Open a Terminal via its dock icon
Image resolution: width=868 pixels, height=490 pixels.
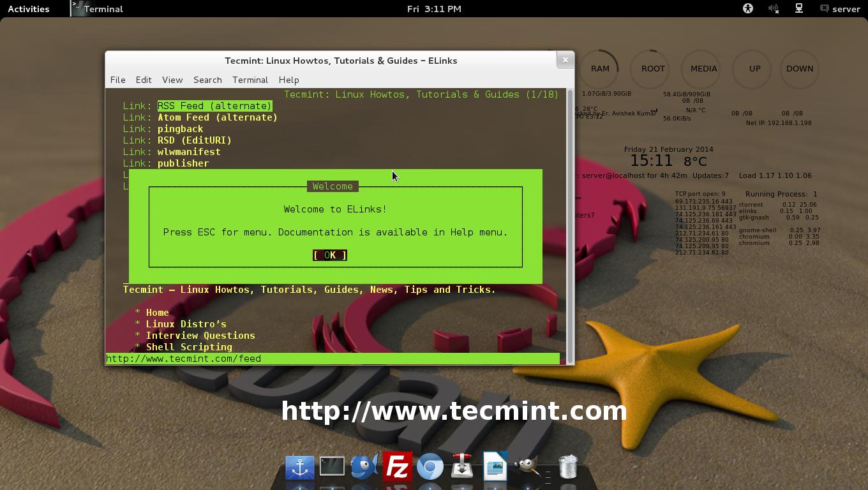[332, 466]
